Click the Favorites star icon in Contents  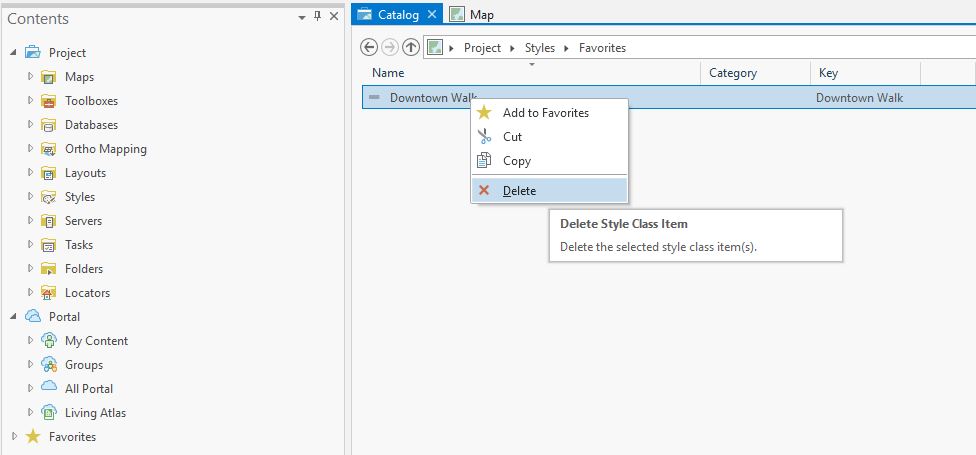tap(33, 437)
